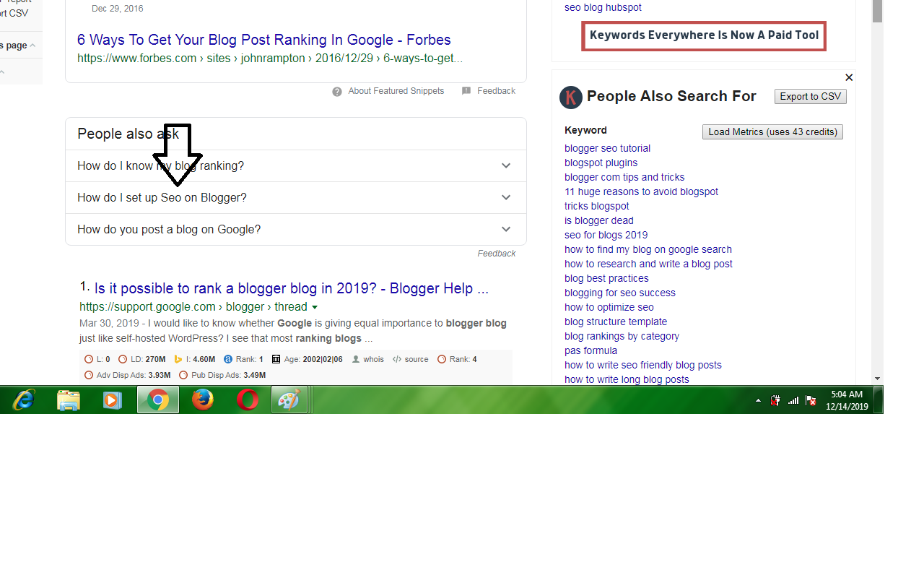Click the featured snippet Feedback flag icon
Image resolution: width=924 pixels, height=578 pixels.
466,91
